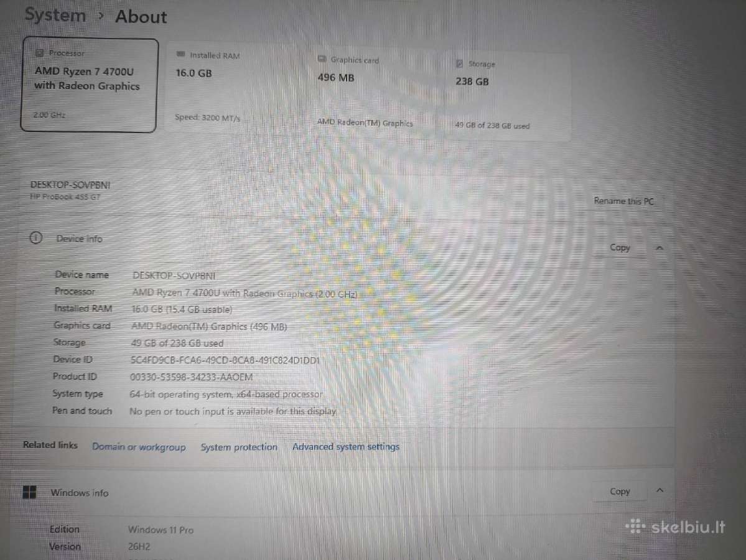The width and height of the screenshot is (746, 560).
Task: Select the HP ProBook 455 G7 text
Action: tap(65, 197)
